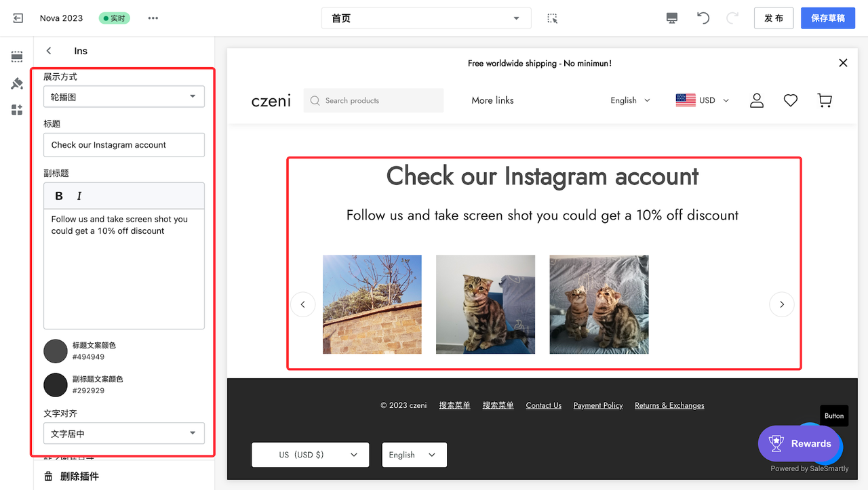This screenshot has height=490, width=868.
Task: Click the 保存草稿 save draft button
Action: tap(828, 18)
